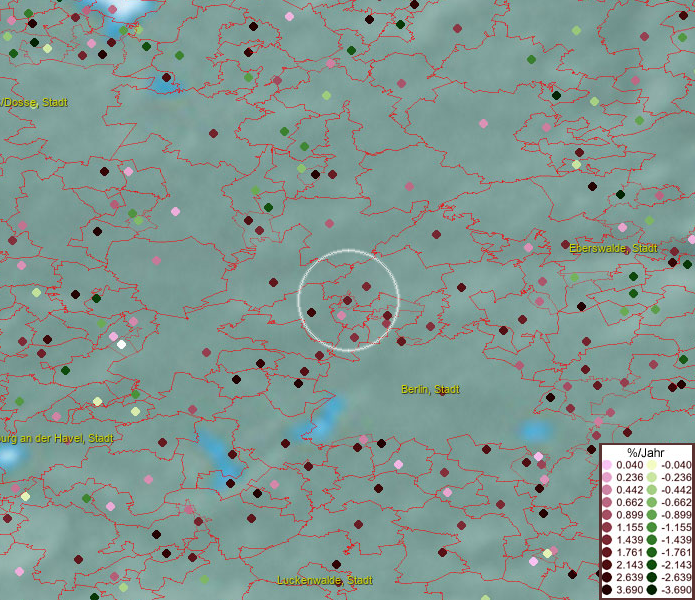Click the -2.639 legend swatch
Image resolution: width=695 pixels, height=600 pixels.
click(x=652, y=577)
